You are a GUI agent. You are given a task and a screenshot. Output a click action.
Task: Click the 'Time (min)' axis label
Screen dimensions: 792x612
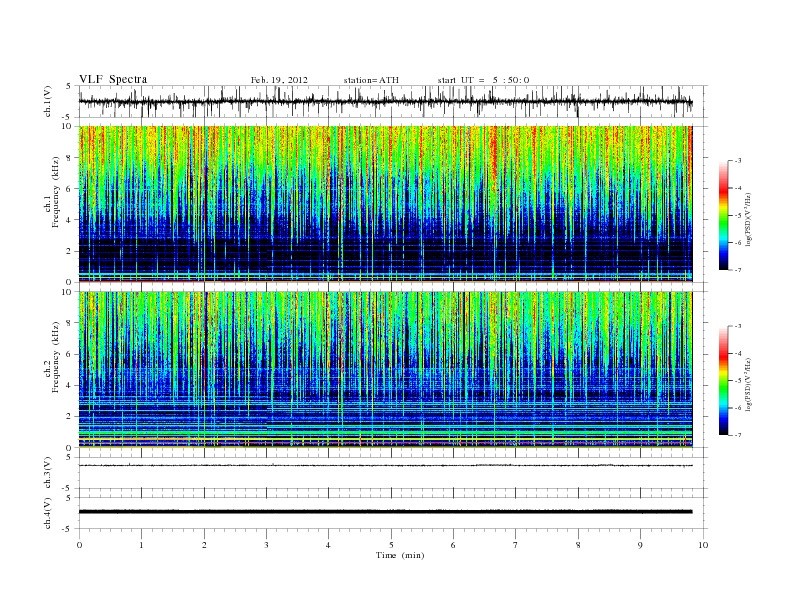(400, 555)
